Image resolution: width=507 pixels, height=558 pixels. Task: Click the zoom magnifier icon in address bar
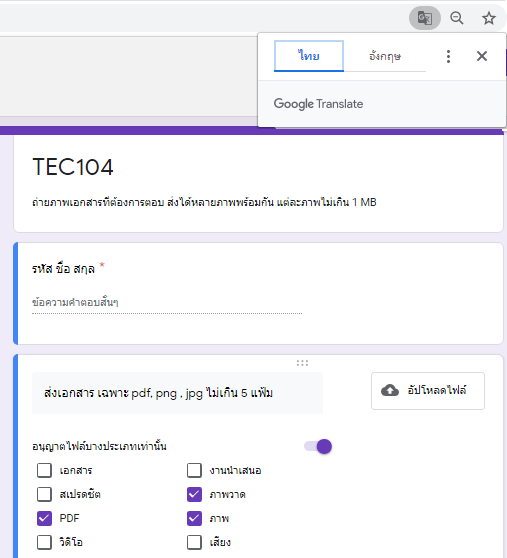[456, 18]
